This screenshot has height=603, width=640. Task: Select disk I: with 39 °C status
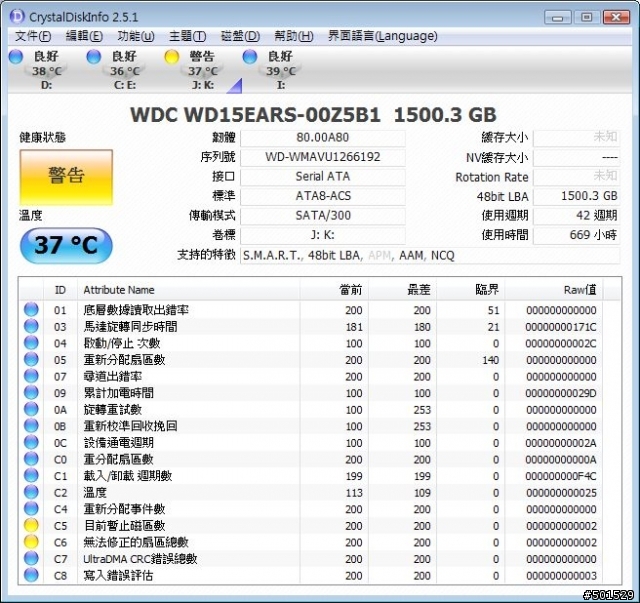(x=271, y=70)
